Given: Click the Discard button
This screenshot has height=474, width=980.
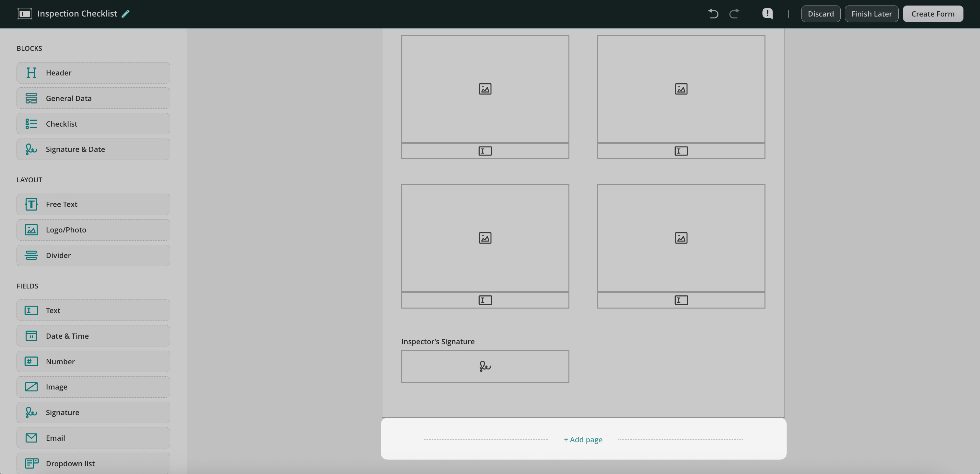Looking at the screenshot, I should 821,14.
